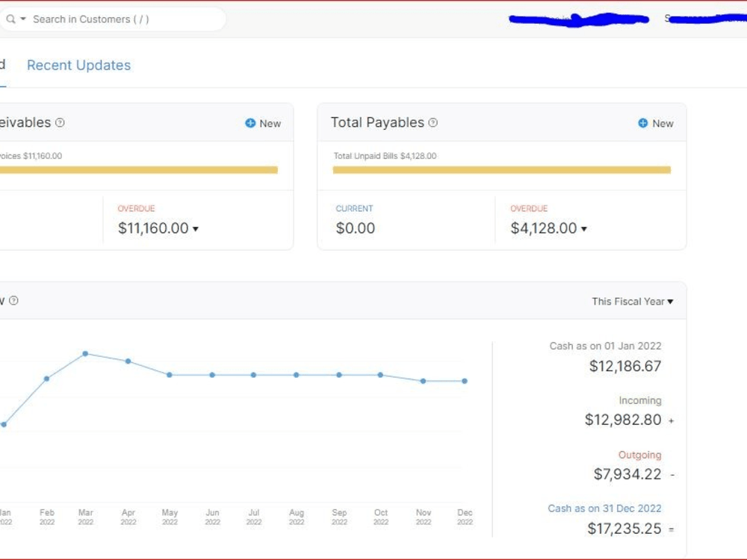Open the This Fiscal Year dropdown

pos(632,301)
